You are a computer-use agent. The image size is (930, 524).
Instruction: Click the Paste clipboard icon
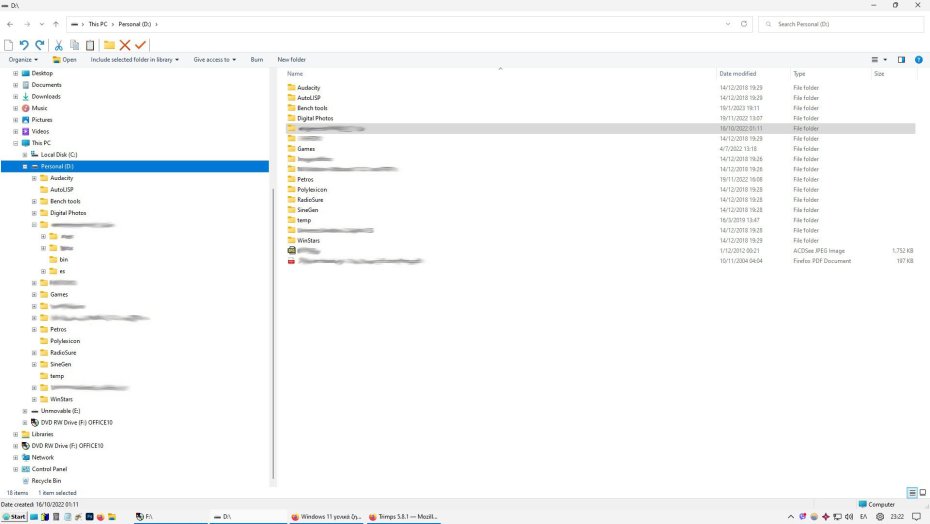click(x=90, y=45)
